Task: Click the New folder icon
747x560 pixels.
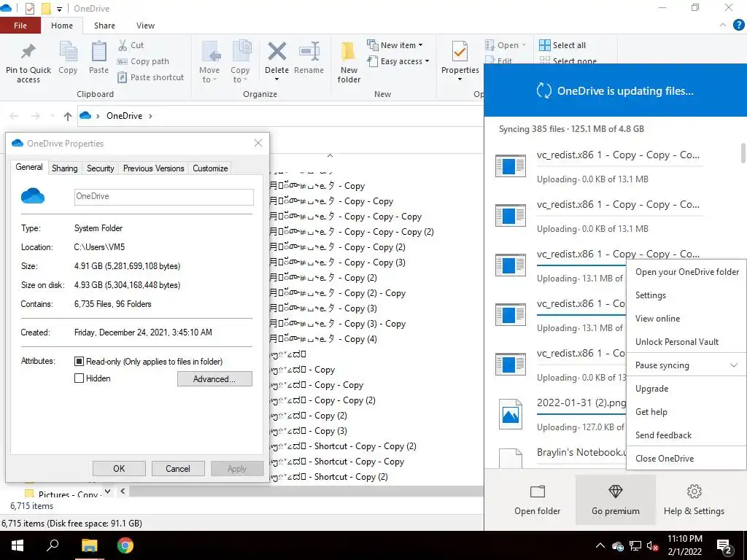Action: pyautogui.click(x=349, y=52)
